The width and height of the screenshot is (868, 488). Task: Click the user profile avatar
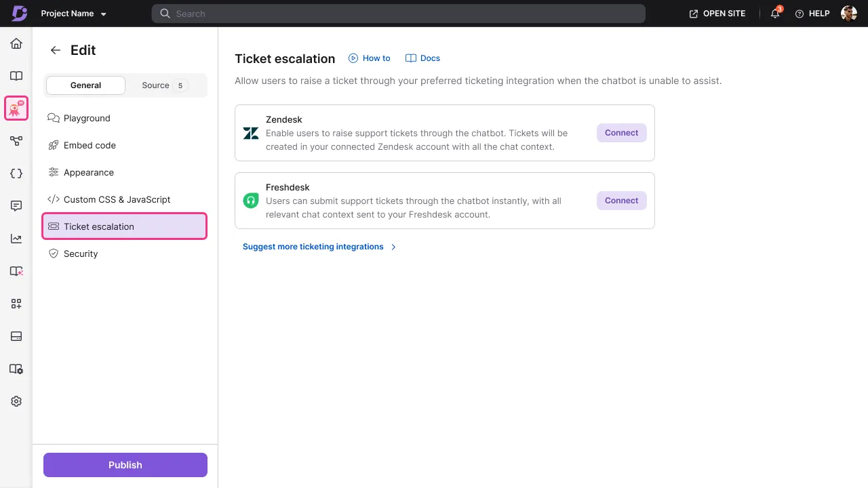click(849, 14)
